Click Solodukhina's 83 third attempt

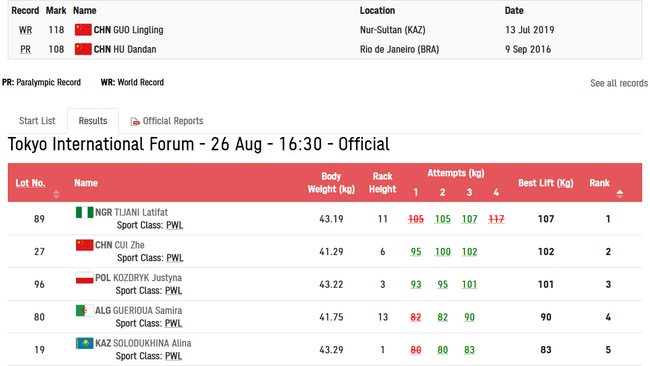[x=469, y=350]
